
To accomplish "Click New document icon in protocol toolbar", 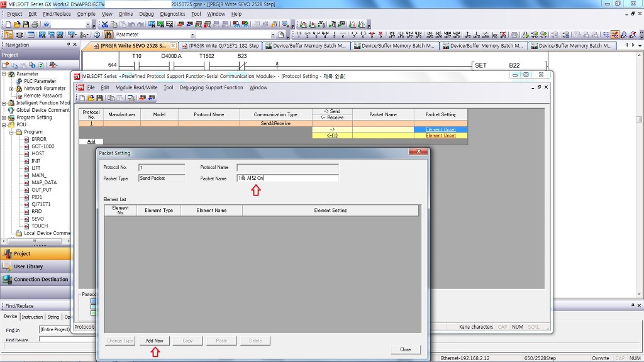I will point(82,98).
